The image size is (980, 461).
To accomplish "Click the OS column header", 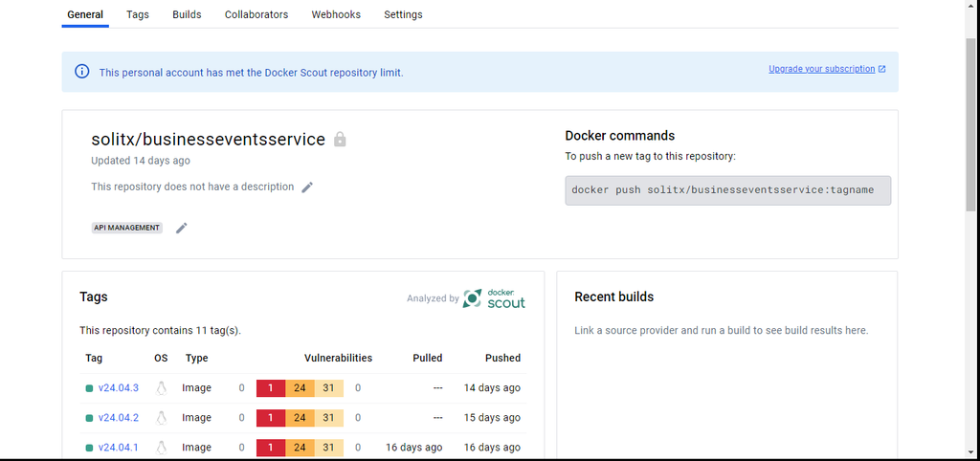I will tap(161, 358).
